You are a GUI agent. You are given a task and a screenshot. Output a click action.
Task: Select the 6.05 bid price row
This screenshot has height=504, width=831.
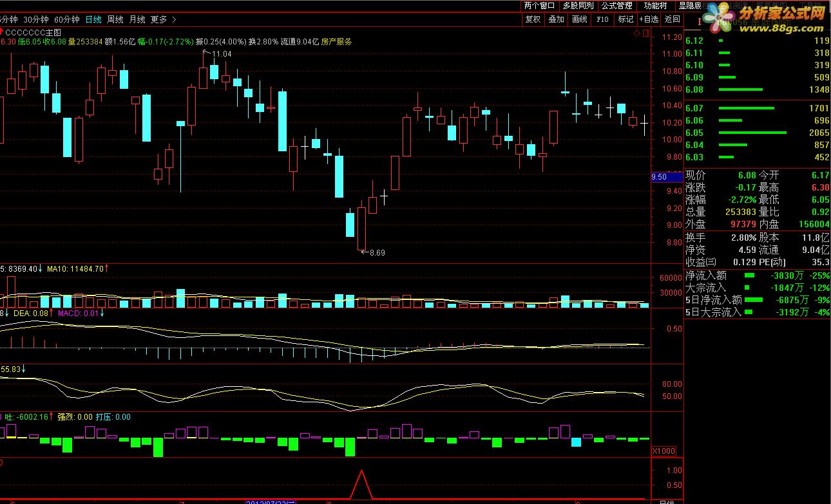click(757, 133)
